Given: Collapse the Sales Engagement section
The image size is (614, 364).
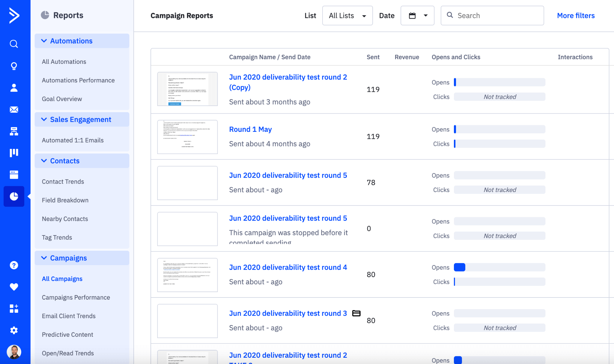Looking at the screenshot, I should 82,119.
